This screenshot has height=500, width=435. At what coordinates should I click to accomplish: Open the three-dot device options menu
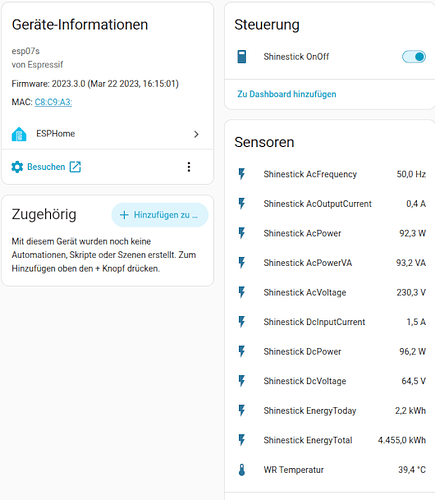pyautogui.click(x=189, y=167)
